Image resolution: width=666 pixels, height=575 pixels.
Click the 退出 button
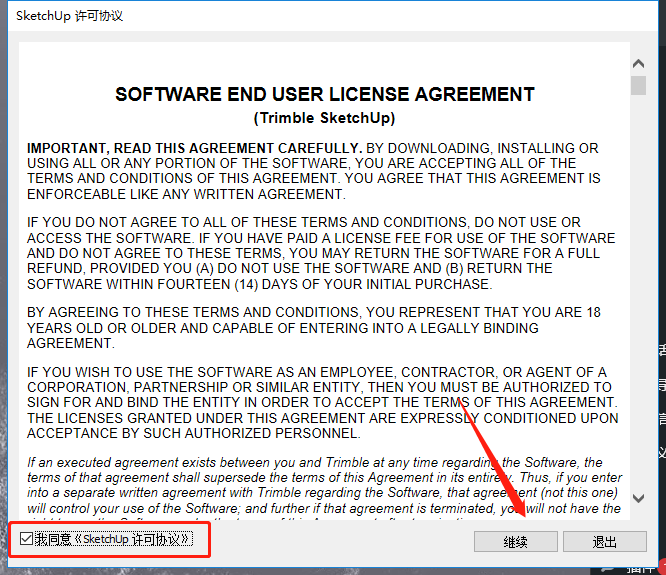(x=605, y=541)
